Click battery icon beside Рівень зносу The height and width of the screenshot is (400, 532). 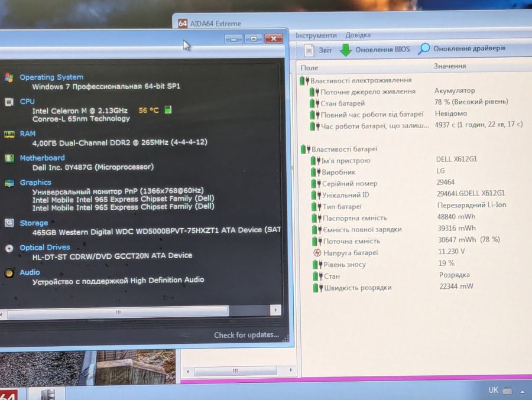(x=317, y=264)
